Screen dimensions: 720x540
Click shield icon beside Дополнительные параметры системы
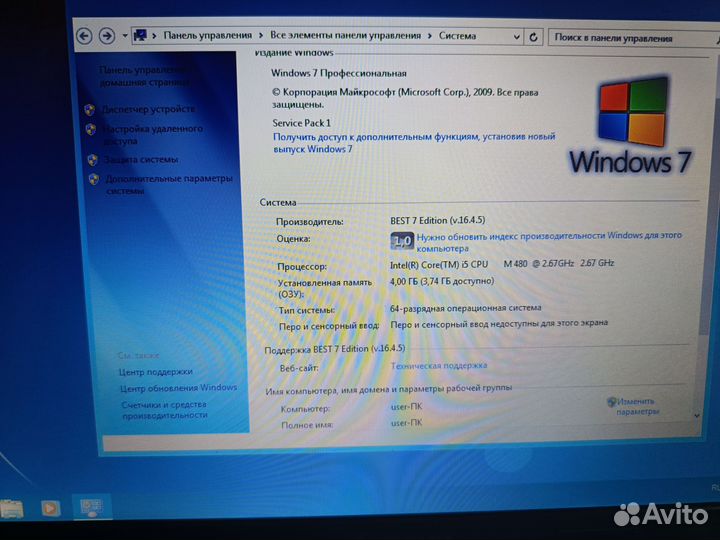[x=94, y=179]
